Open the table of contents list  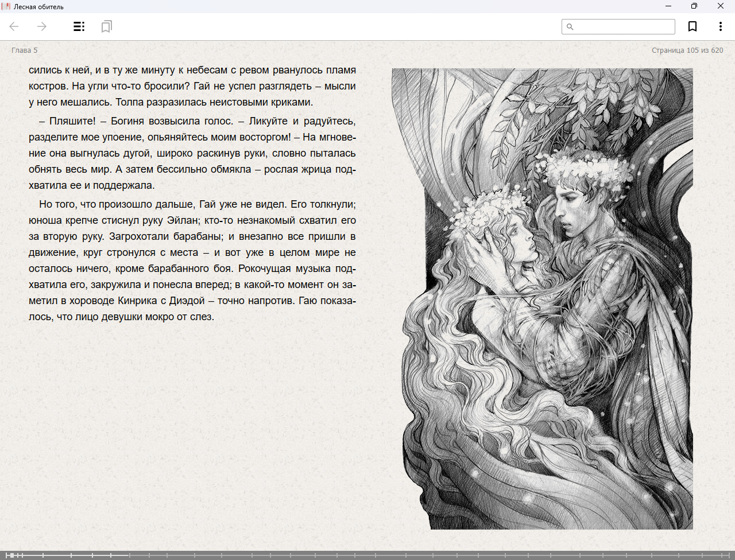click(x=79, y=26)
